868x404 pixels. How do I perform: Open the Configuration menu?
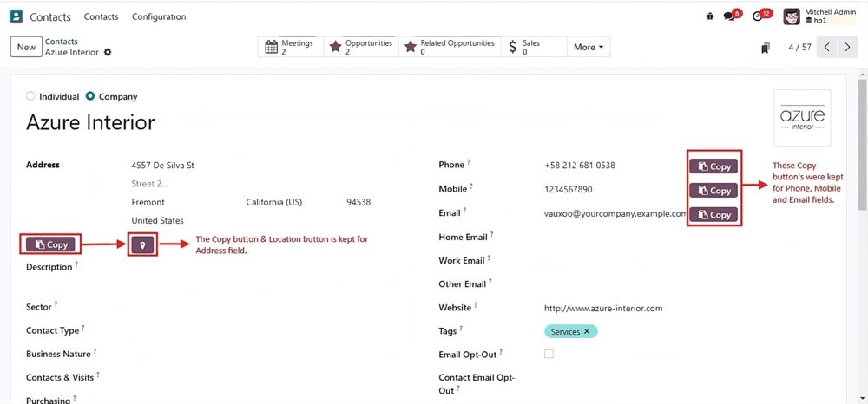point(159,16)
